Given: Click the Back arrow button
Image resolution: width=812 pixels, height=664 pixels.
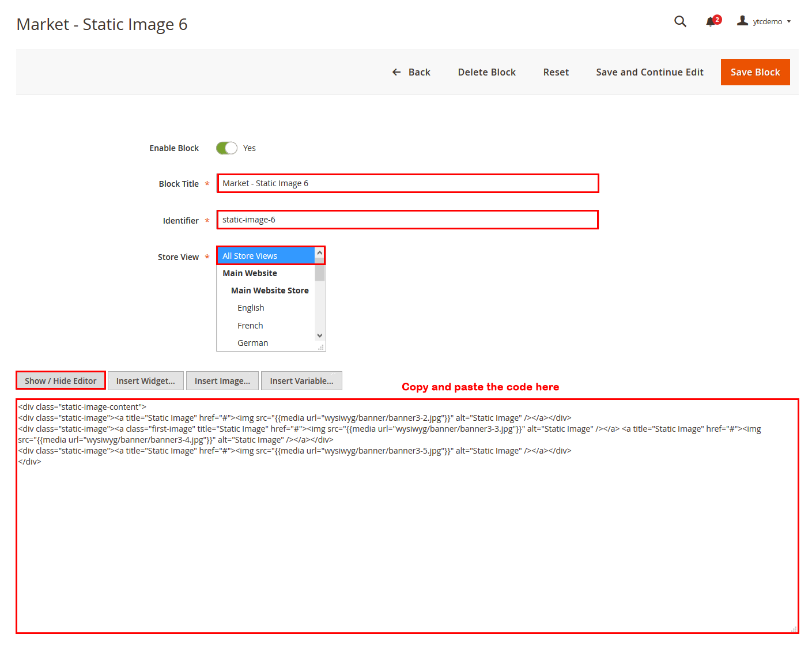Looking at the screenshot, I should click(x=411, y=72).
